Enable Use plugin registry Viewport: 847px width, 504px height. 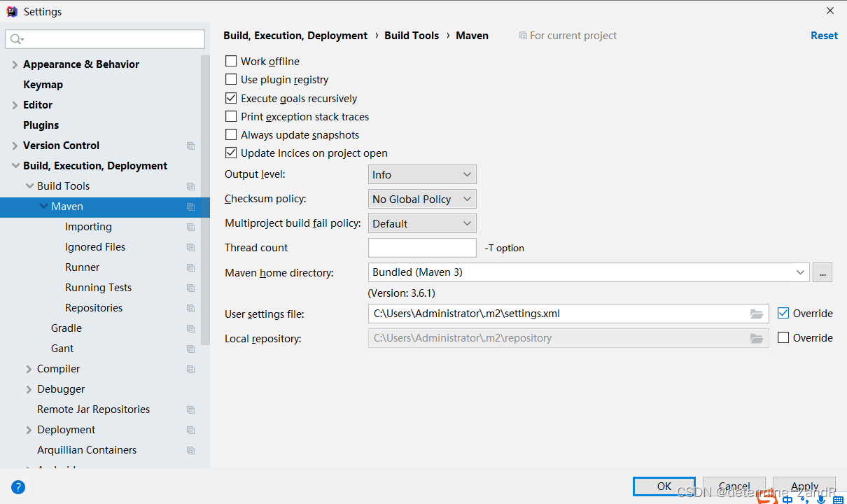click(x=231, y=80)
